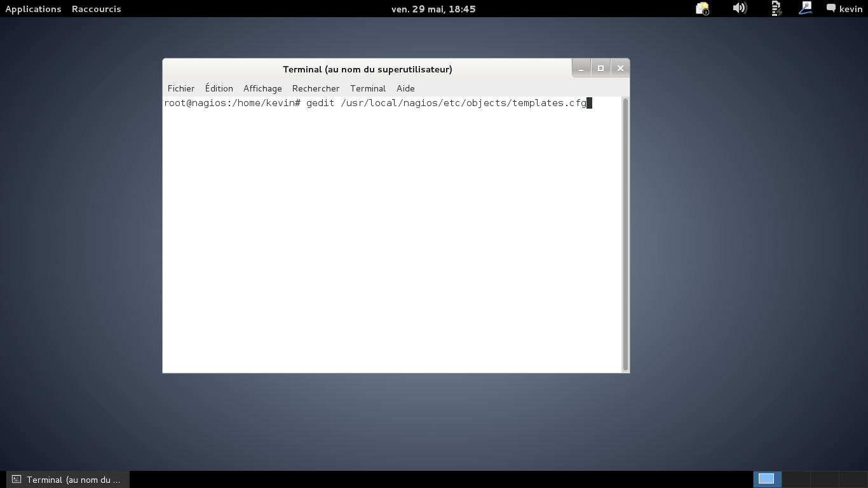Click the Terminal window title bar text
Viewport: 868px width, 488px height.
tap(367, 69)
